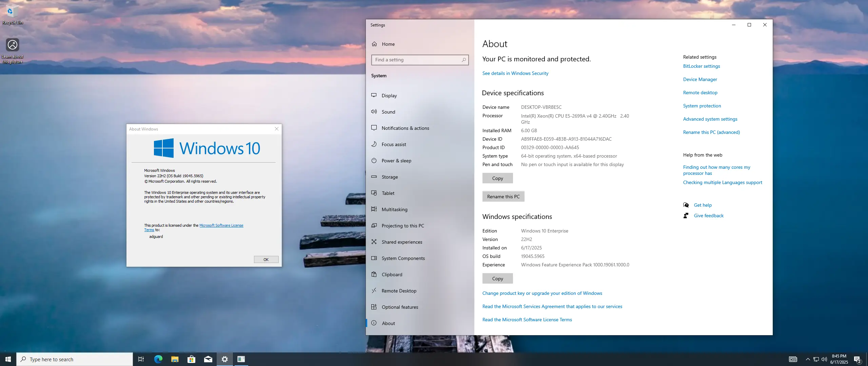Copy the device specifications
The height and width of the screenshot is (366, 868).
click(497, 178)
